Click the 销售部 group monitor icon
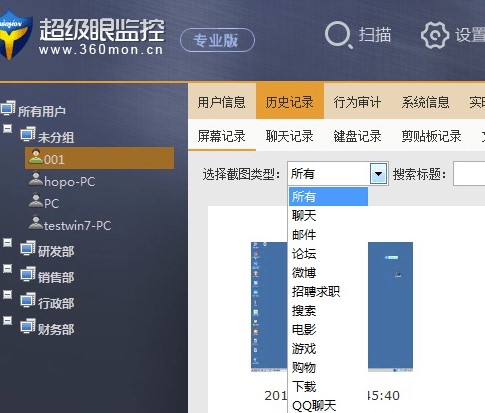The image size is (485, 413). pyautogui.click(x=28, y=274)
